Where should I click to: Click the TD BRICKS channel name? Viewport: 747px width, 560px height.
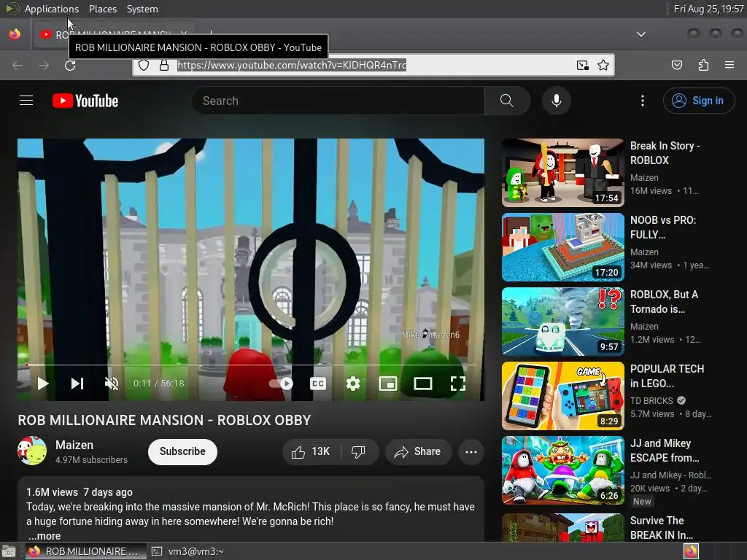pyautogui.click(x=651, y=400)
